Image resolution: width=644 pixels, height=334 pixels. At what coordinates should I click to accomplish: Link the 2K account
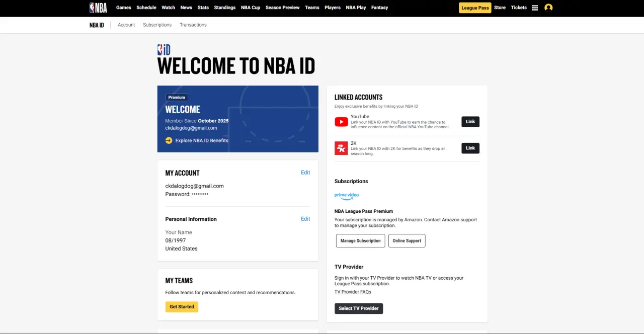470,148
